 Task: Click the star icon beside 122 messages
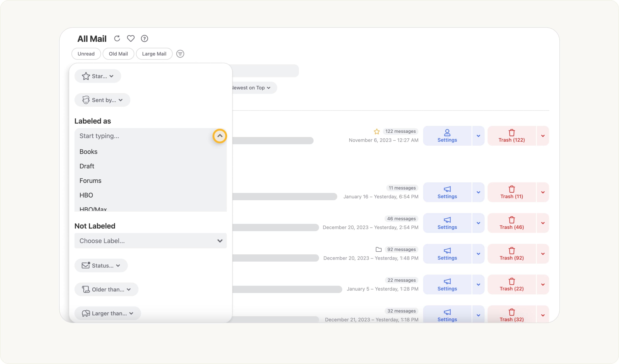click(377, 131)
